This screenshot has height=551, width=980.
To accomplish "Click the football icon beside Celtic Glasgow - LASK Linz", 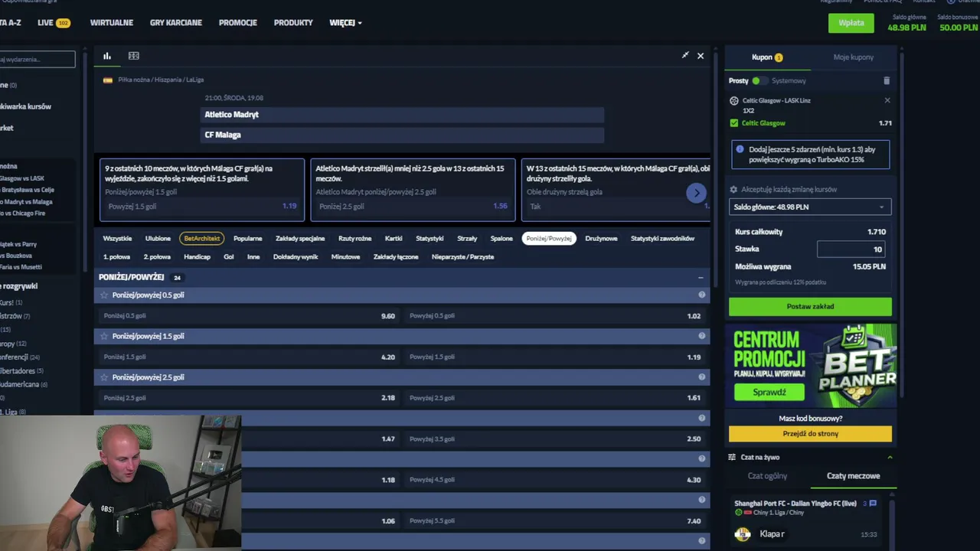I will coord(734,100).
